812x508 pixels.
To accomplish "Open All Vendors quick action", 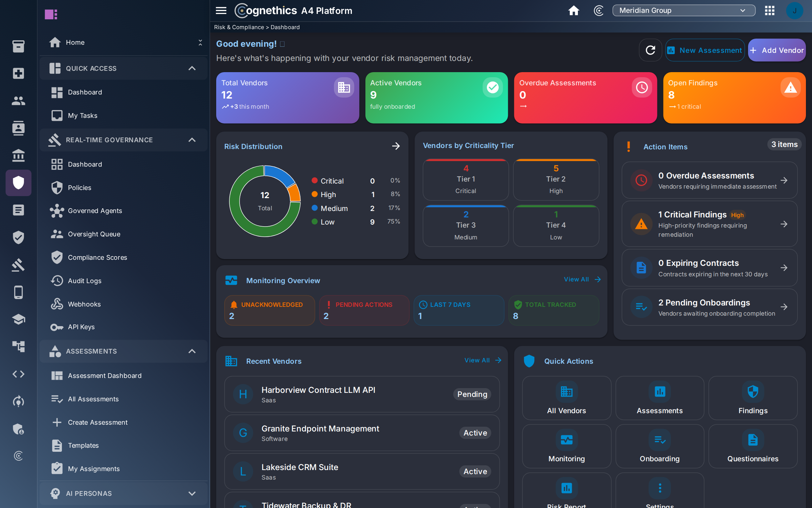I will tap(566, 398).
